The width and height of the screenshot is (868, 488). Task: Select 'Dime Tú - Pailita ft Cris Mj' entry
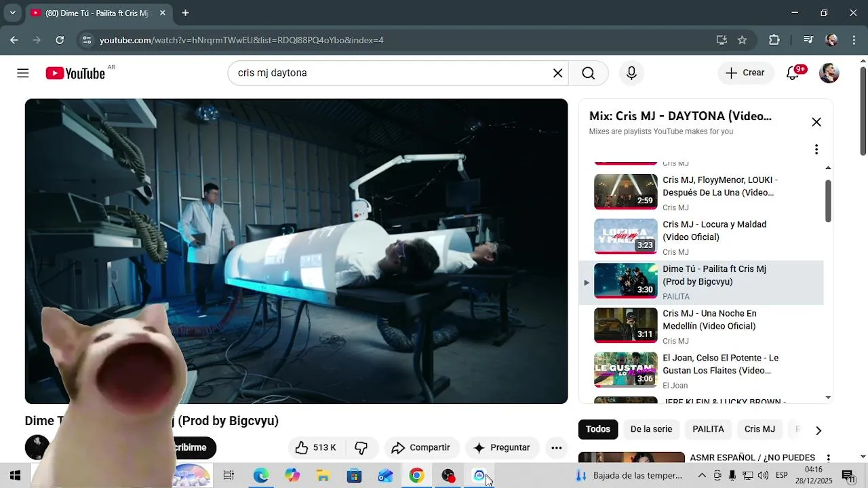[x=701, y=282]
